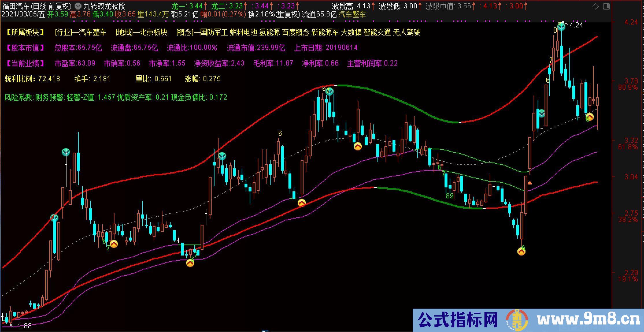Click the buy marker at the deepest right-side low

(x=521, y=252)
